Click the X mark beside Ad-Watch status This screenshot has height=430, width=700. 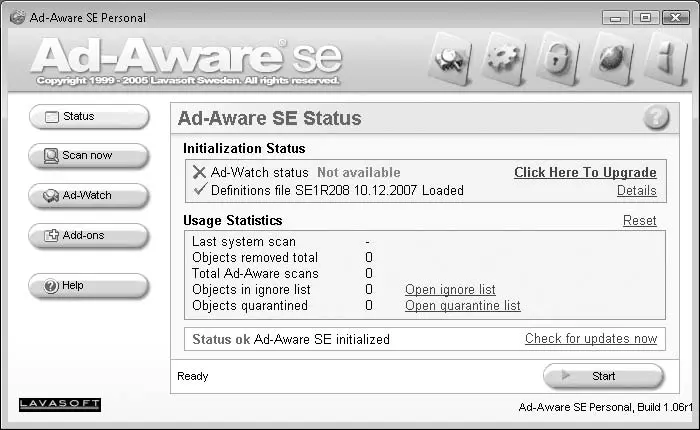(x=199, y=172)
